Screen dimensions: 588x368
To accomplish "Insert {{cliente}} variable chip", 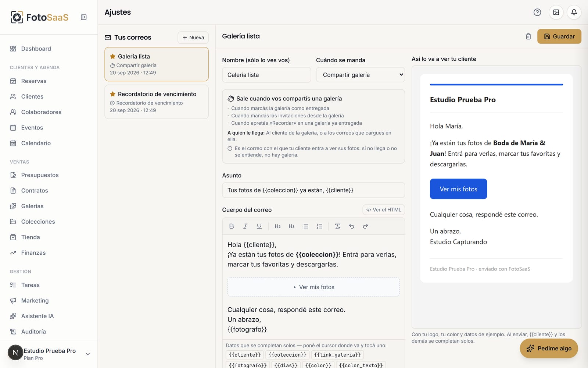I will coord(245,355).
